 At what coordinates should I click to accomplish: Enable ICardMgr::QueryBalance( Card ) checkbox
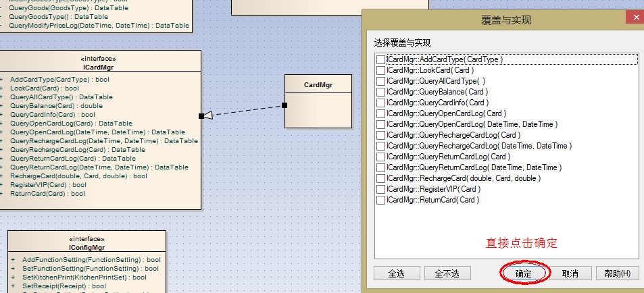coord(380,92)
